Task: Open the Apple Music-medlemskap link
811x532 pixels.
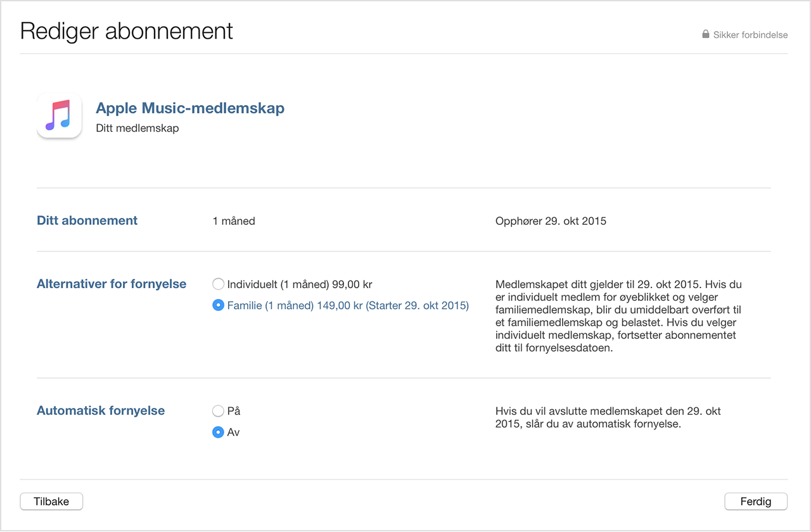Action: tap(190, 108)
